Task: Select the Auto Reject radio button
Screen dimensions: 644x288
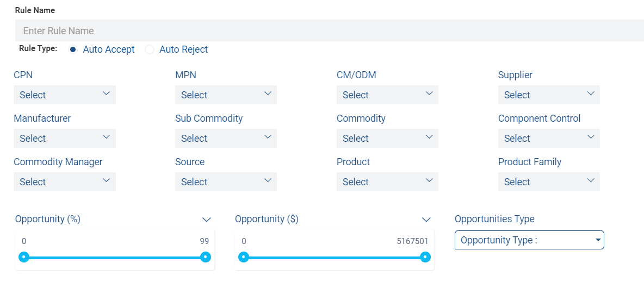Action: point(150,49)
